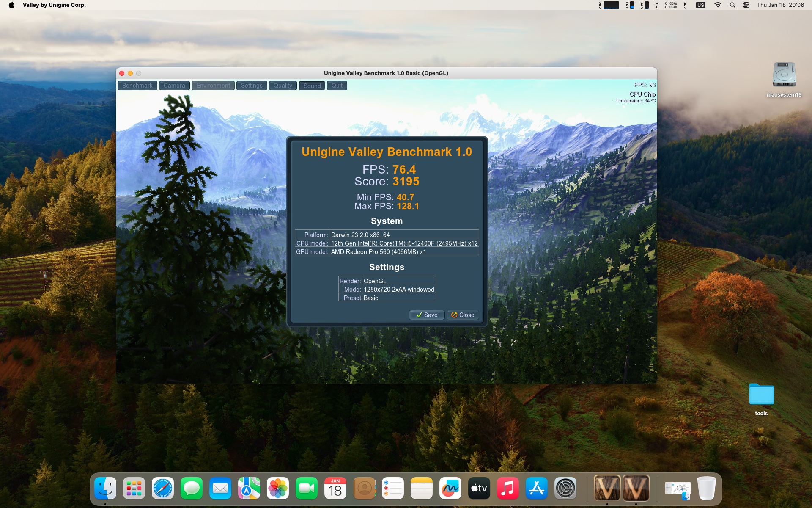Launch Safari from the dock

tap(163, 488)
